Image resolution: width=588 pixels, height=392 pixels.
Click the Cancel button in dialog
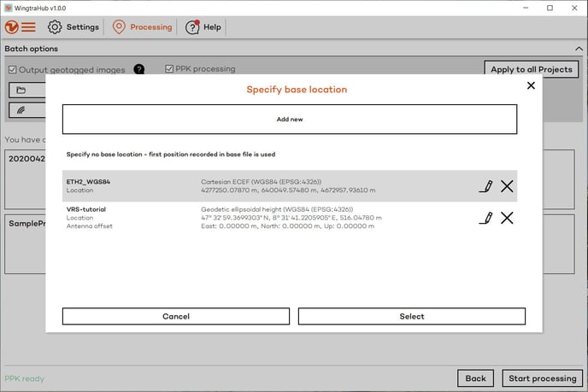pyautogui.click(x=175, y=316)
